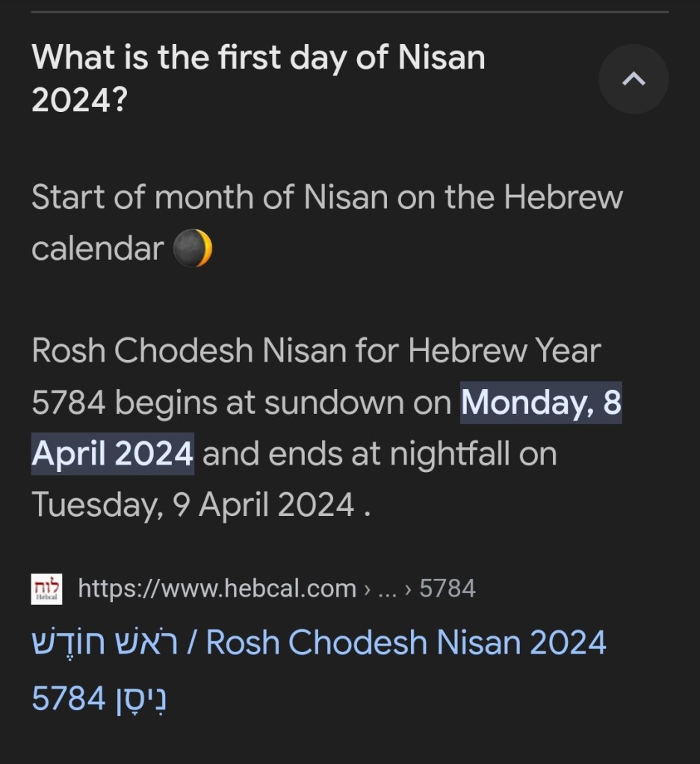This screenshot has height=764, width=700.
Task: Collapse the Nisan 2024 question chevron
Action: point(633,78)
